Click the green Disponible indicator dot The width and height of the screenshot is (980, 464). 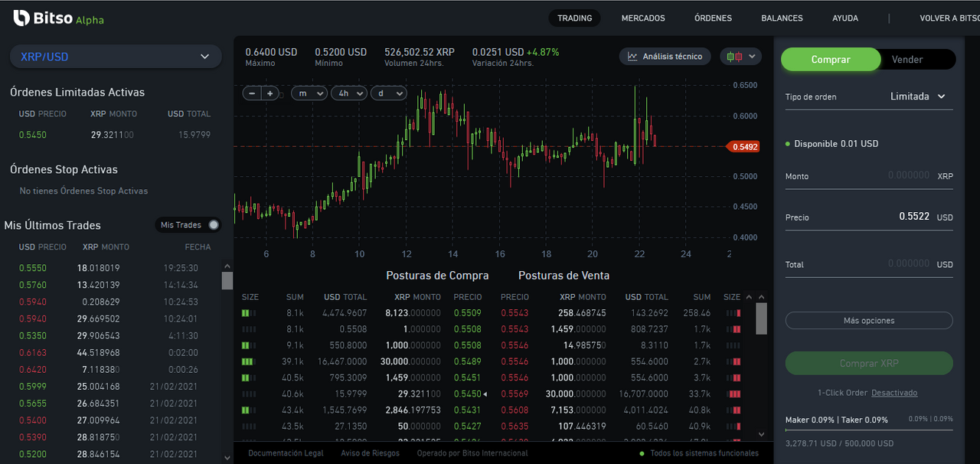788,144
